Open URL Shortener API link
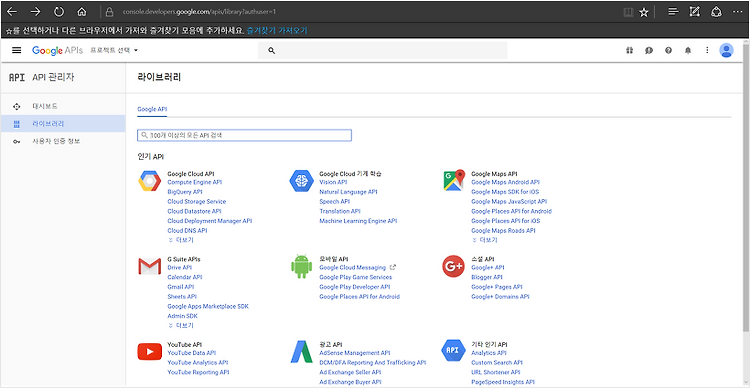The width and height of the screenshot is (750, 388). click(496, 372)
